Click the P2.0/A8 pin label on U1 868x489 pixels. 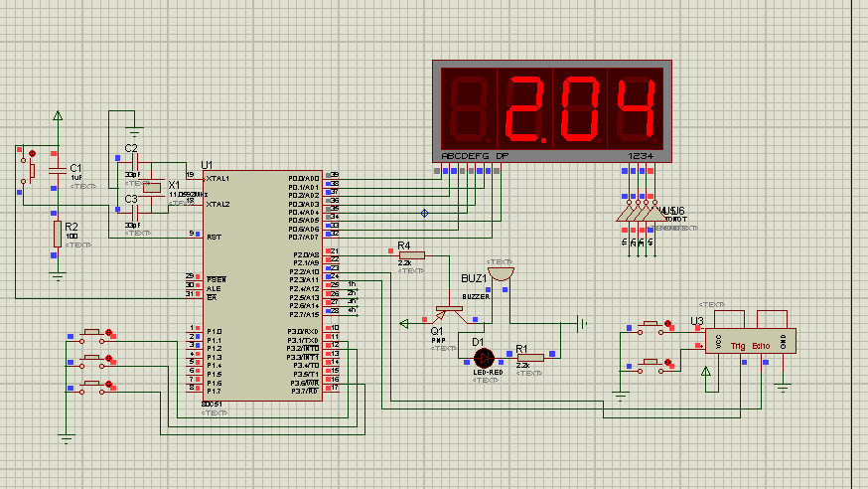(306, 254)
